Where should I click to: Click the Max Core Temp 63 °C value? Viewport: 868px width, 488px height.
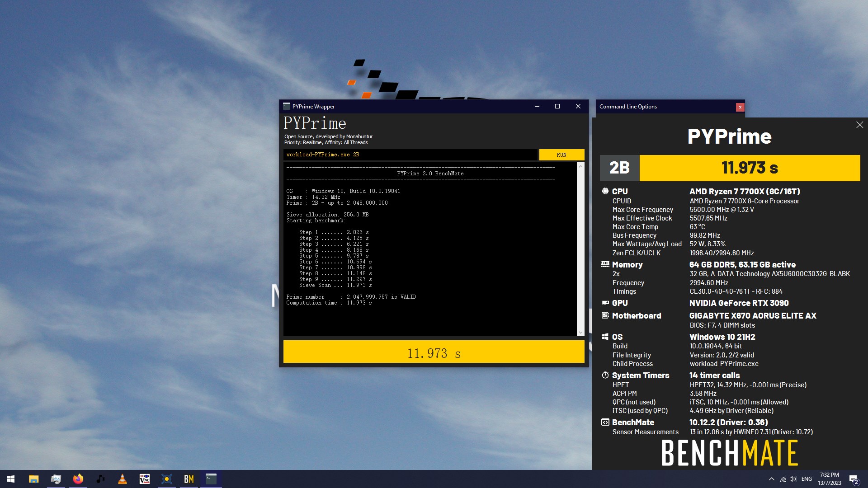[x=697, y=226]
